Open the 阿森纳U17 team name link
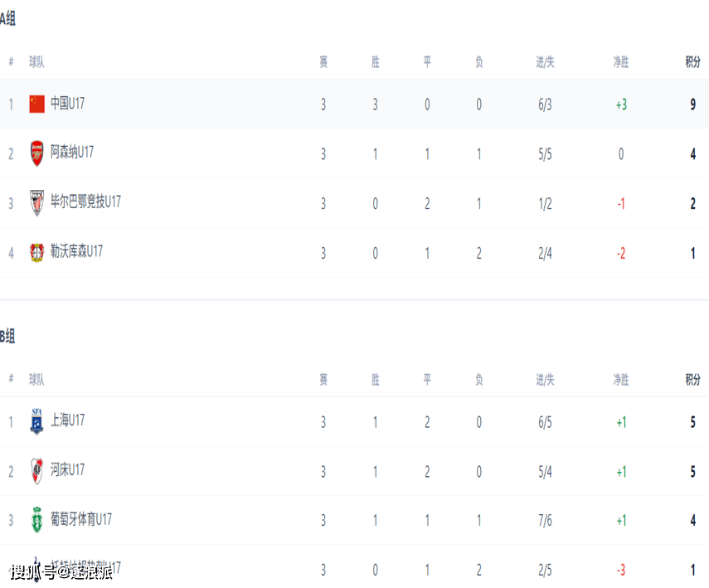Viewport: 709px width, 588px height. click(72, 152)
